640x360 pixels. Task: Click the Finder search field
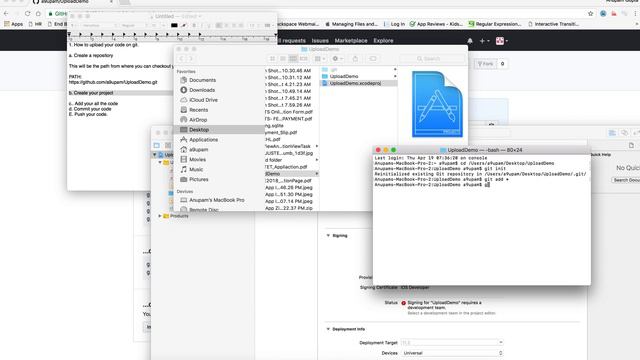click(x=432, y=59)
